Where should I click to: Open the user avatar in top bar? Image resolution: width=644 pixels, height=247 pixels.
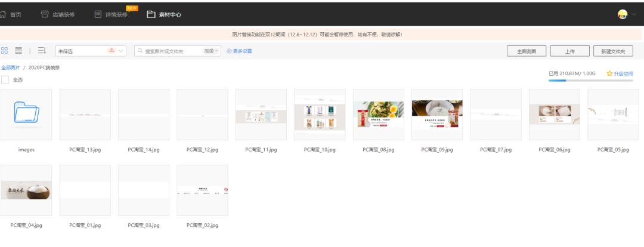coord(622,14)
